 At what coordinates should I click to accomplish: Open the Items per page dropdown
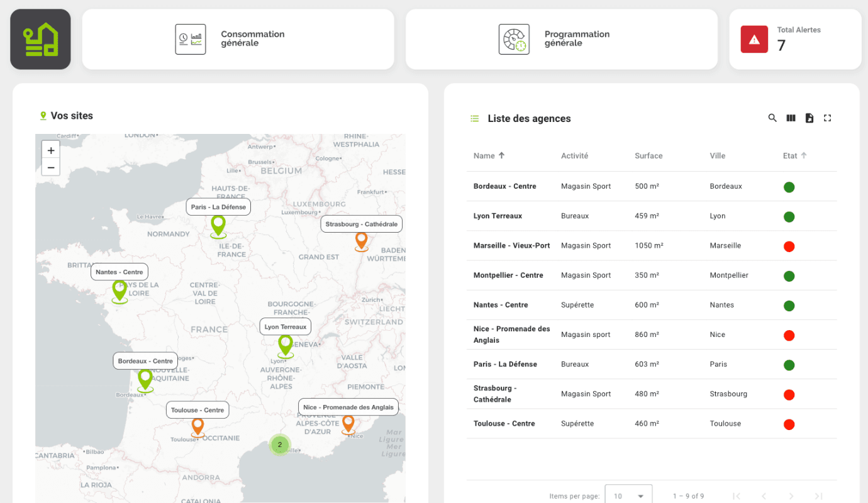628,495
